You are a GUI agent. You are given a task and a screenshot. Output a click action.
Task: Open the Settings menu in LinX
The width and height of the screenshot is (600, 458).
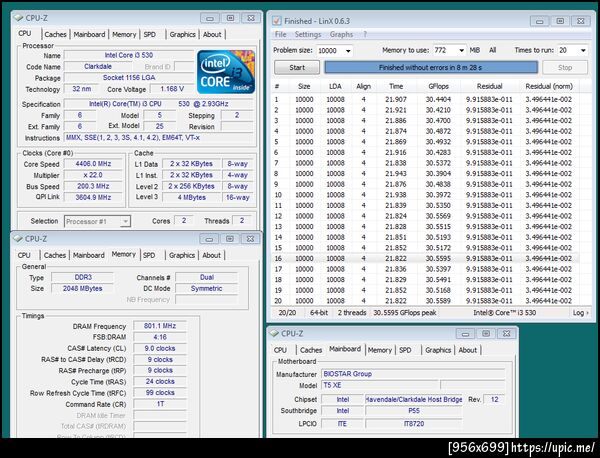(x=308, y=34)
